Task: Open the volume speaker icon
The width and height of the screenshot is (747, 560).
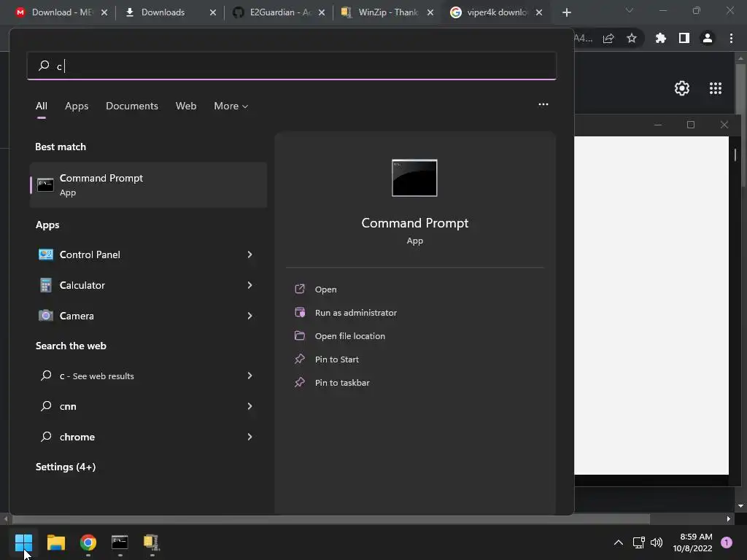Action: [x=657, y=542]
